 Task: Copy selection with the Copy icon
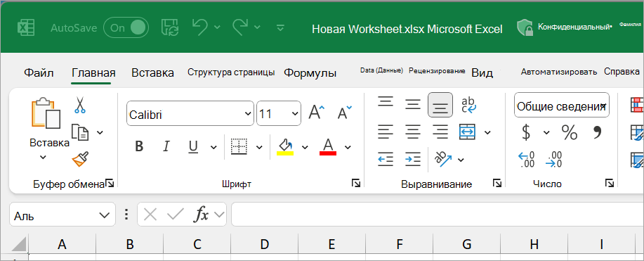tap(80, 132)
